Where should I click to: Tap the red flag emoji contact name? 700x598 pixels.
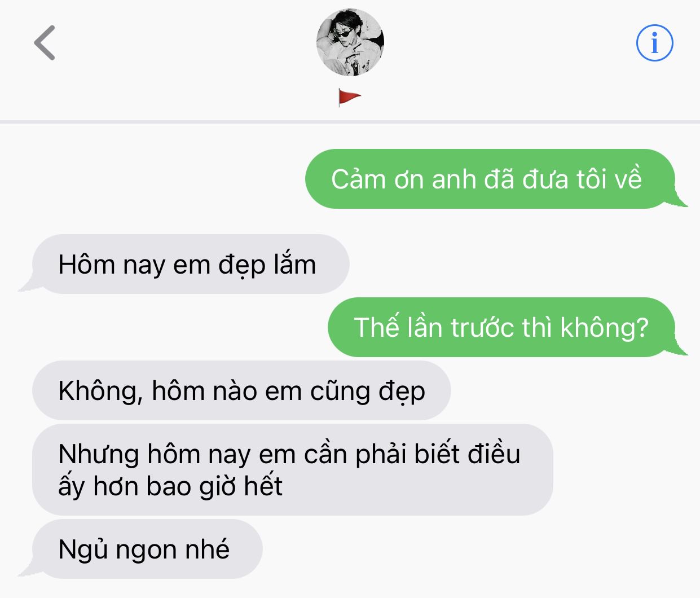tap(349, 98)
